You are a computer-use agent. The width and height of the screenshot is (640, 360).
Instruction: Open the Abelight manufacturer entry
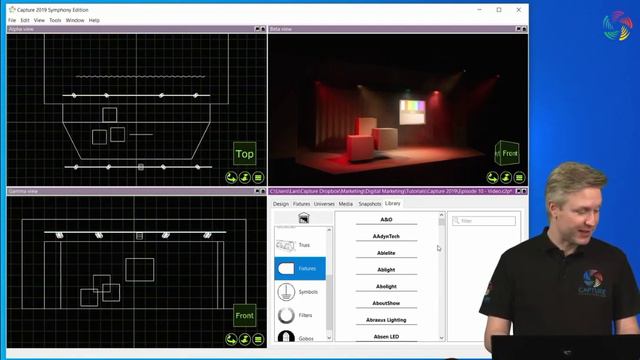pyautogui.click(x=386, y=287)
